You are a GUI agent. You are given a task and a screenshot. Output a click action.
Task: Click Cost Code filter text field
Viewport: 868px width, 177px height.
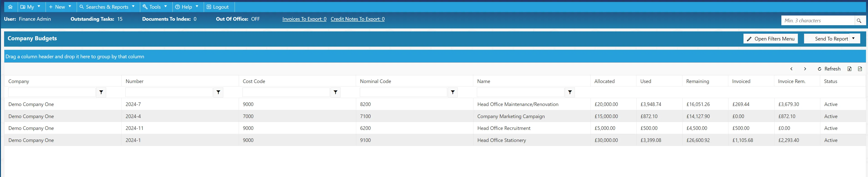click(x=286, y=92)
